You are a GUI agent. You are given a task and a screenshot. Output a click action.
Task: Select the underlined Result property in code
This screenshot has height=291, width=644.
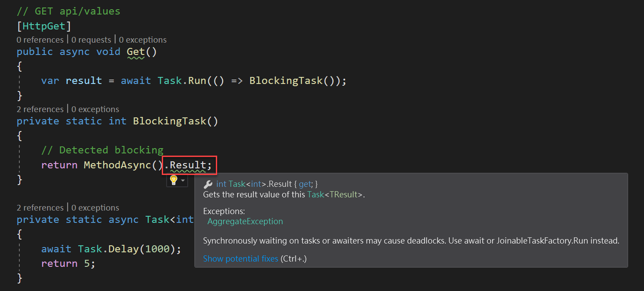[x=189, y=165]
